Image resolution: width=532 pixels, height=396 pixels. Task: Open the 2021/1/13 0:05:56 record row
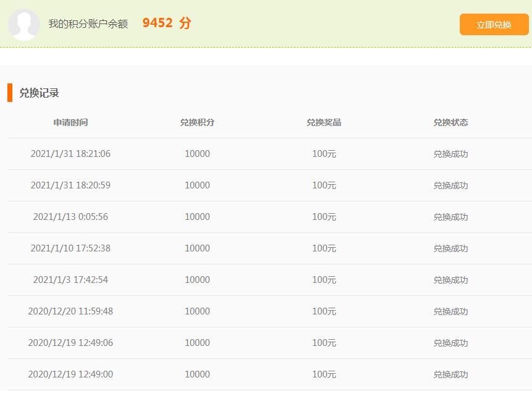(70, 217)
